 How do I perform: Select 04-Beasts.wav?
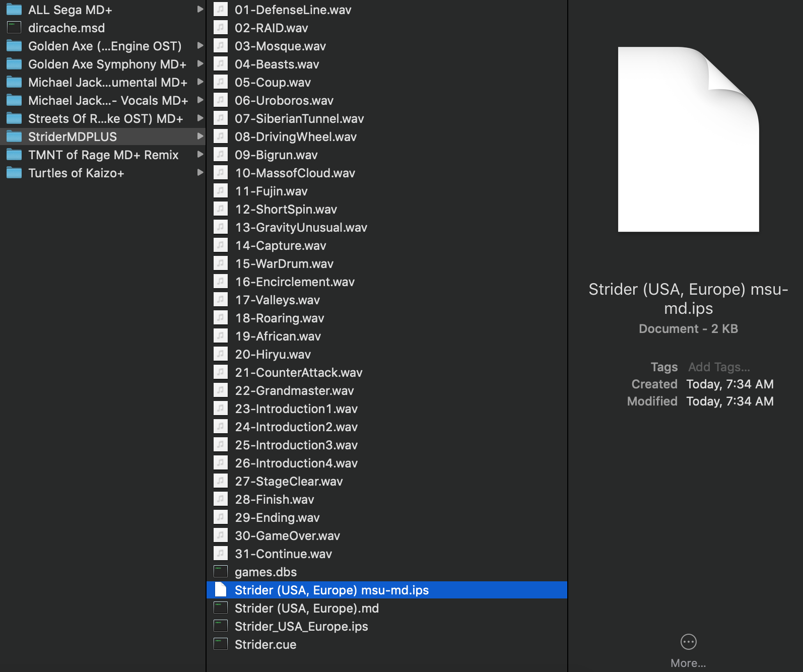[x=277, y=64]
